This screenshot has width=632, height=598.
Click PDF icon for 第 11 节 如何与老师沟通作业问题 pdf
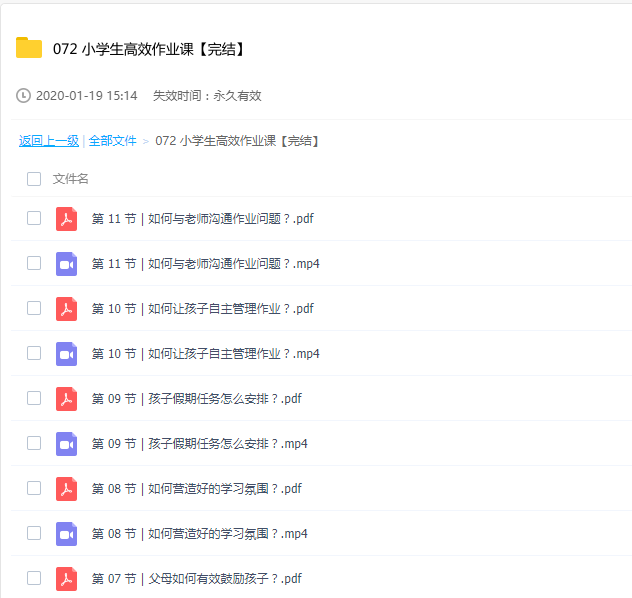(67, 219)
